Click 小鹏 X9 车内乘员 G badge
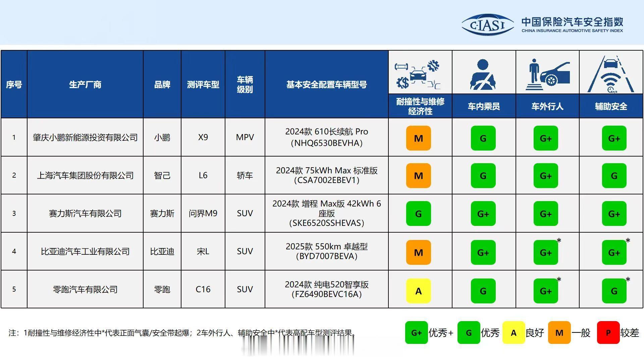The height and width of the screenshot is (362, 644). point(483,138)
